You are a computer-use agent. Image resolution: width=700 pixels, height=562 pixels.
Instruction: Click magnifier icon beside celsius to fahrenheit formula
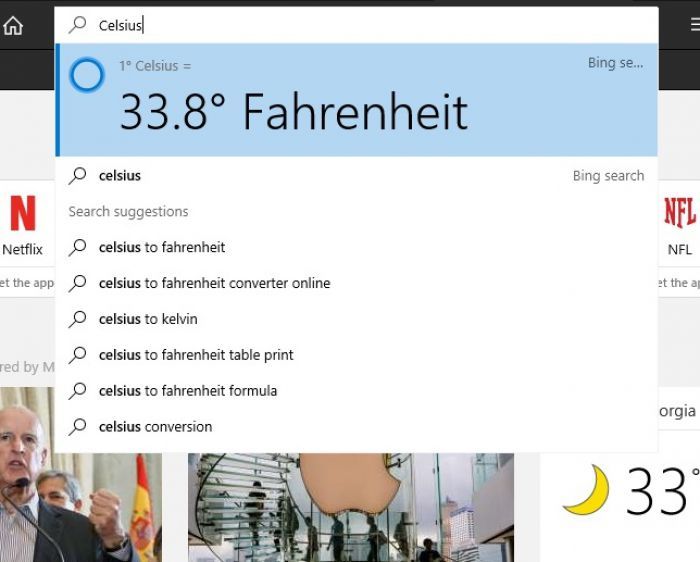[x=78, y=391]
